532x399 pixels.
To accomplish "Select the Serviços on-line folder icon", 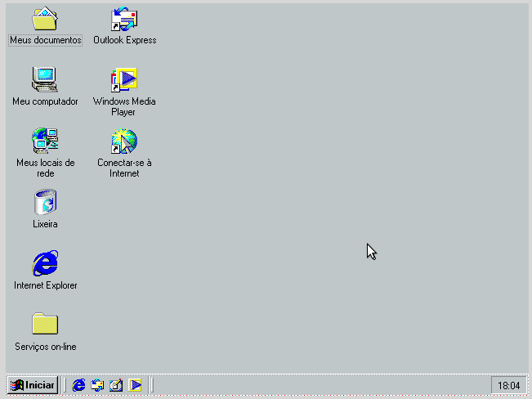I will [45, 324].
